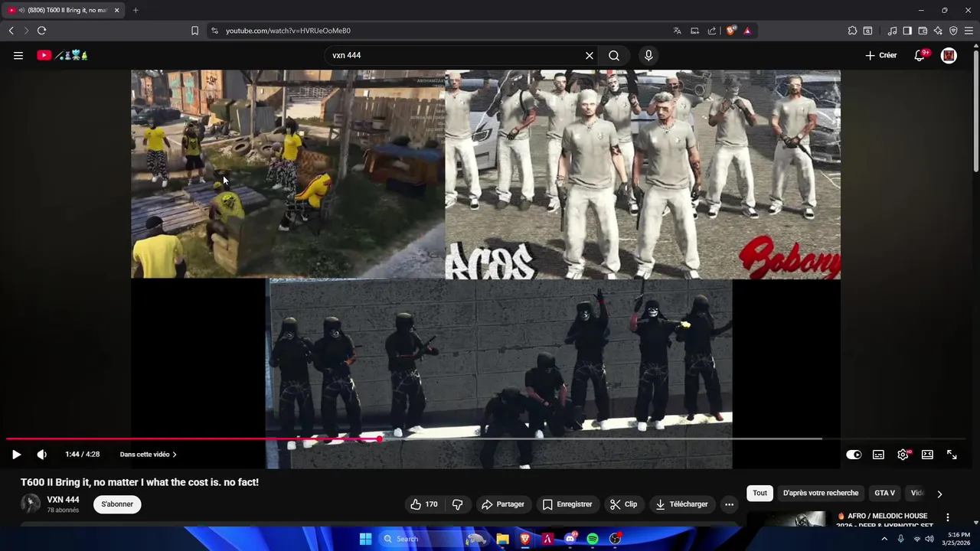Open Brave Rewards triangle icon
980x551 pixels.
point(747,31)
